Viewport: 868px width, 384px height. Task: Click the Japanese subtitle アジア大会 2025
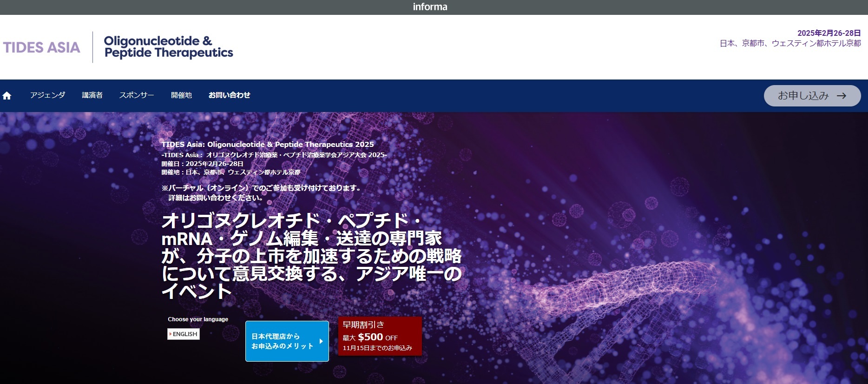[x=274, y=155]
